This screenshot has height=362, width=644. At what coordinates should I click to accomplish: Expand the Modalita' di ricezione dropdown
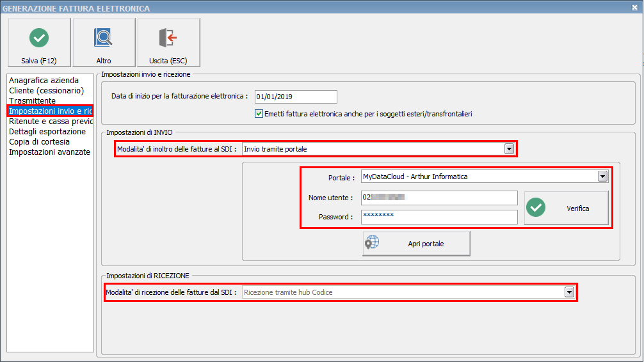pyautogui.click(x=568, y=292)
